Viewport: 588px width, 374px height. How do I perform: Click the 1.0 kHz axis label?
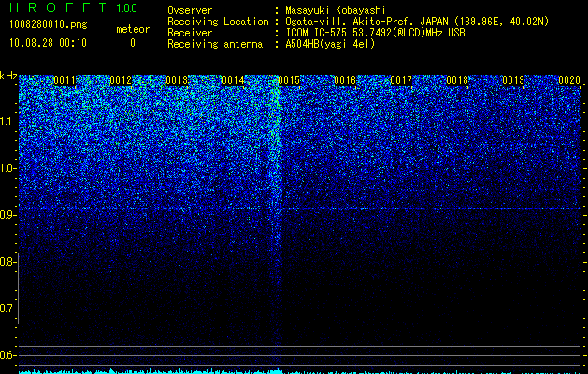click(x=8, y=168)
